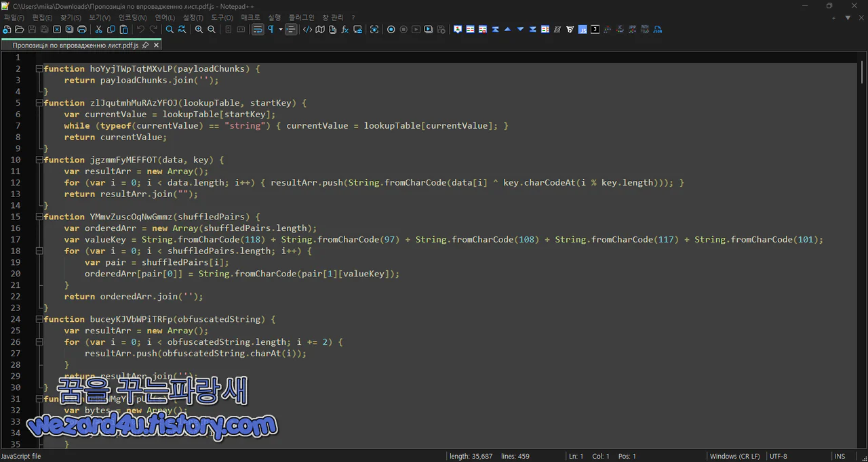Screen dimensions: 868x462
Task: Start macro recording with the record icon
Action: [391, 30]
